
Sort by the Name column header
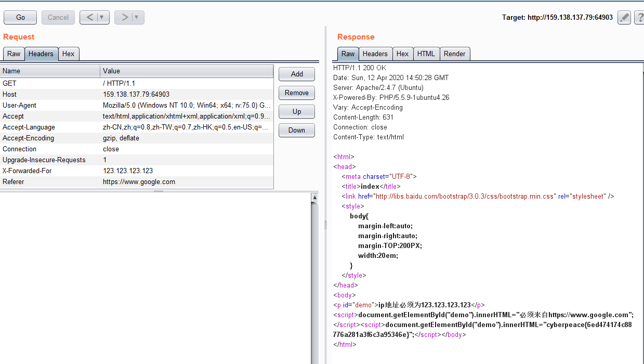pyautogui.click(x=50, y=71)
